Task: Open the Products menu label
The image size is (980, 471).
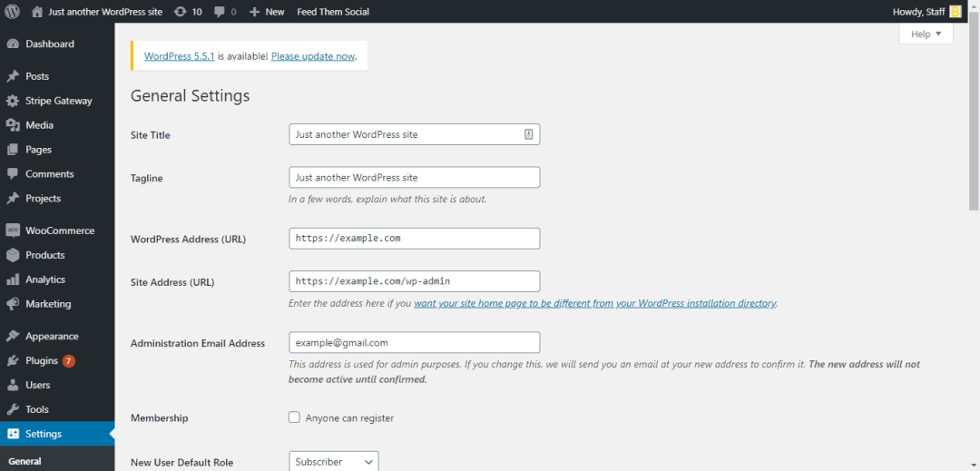Action: pyautogui.click(x=45, y=255)
